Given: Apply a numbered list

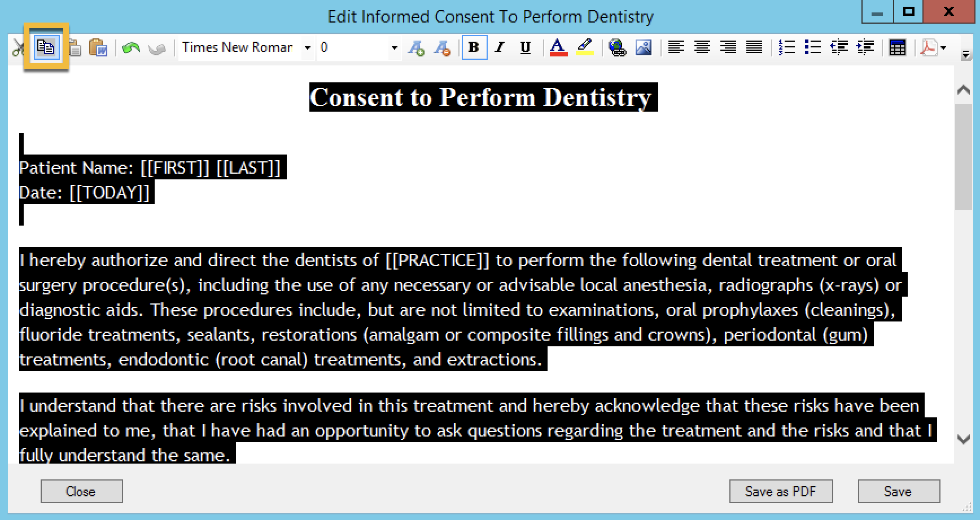Looking at the screenshot, I should [x=786, y=47].
